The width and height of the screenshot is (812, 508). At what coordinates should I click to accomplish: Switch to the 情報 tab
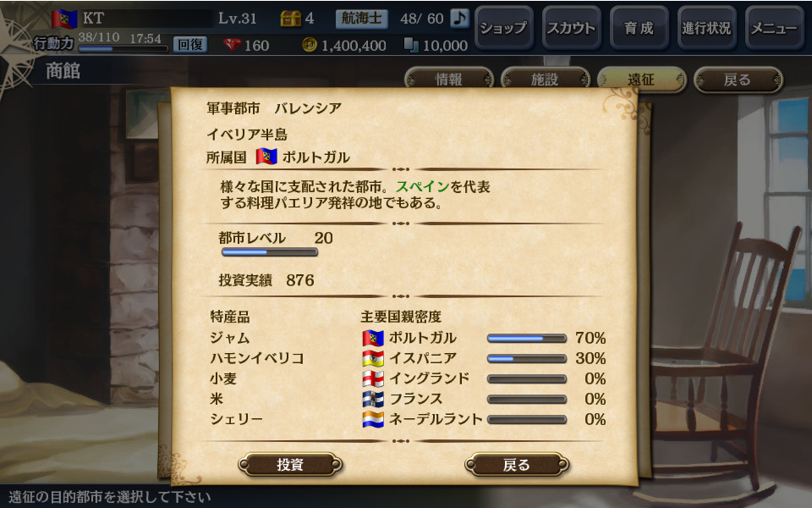click(448, 80)
